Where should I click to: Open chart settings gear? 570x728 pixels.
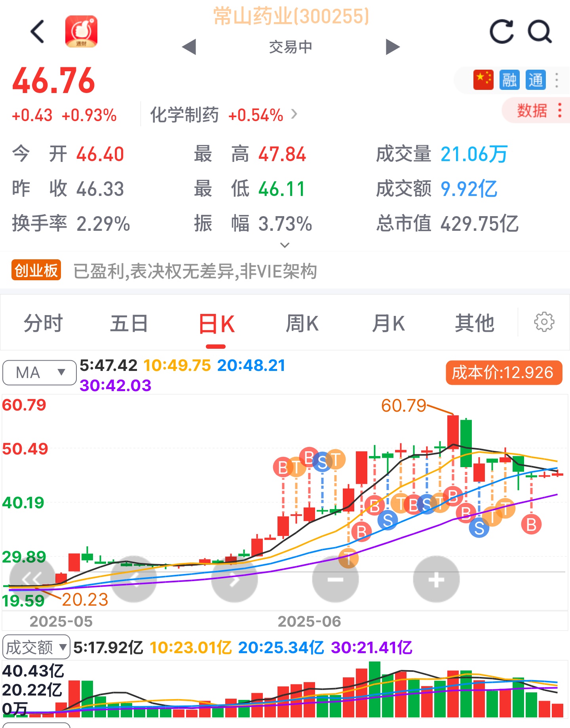click(x=544, y=322)
